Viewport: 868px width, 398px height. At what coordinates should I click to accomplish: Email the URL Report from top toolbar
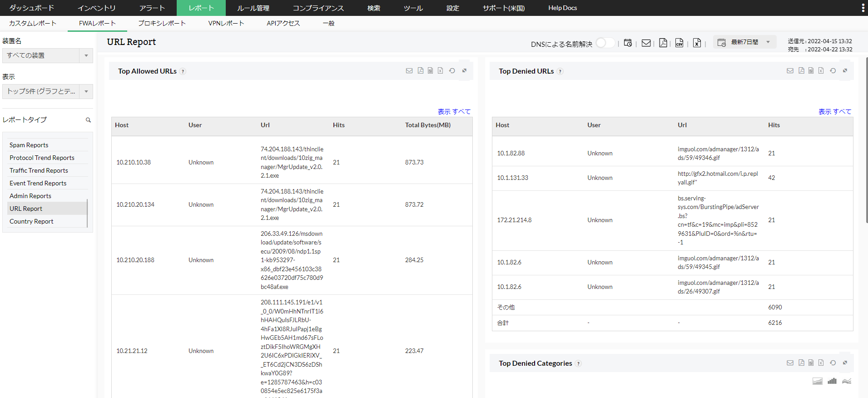point(646,43)
